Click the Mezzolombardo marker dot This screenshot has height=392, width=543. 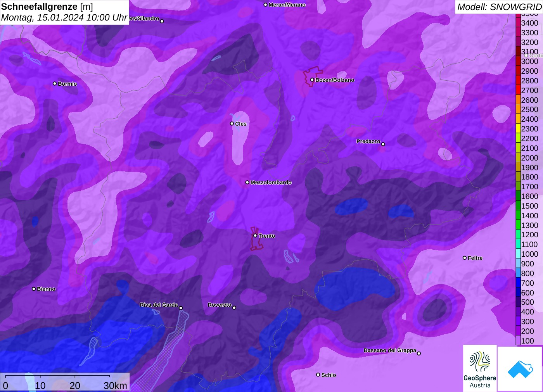247,182
